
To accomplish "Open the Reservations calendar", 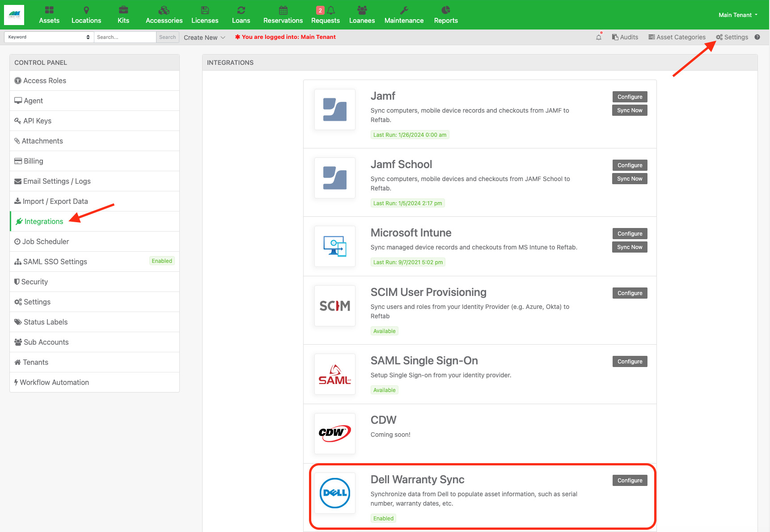I will pyautogui.click(x=283, y=15).
